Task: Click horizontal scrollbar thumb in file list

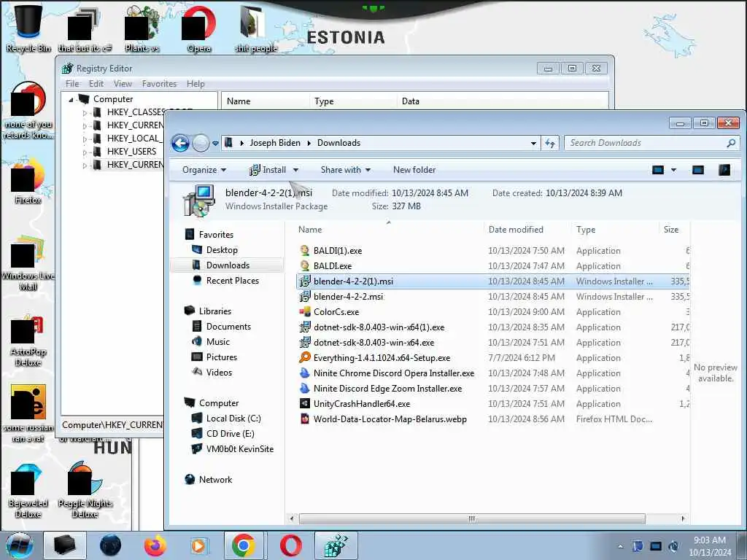Action: [x=472, y=518]
